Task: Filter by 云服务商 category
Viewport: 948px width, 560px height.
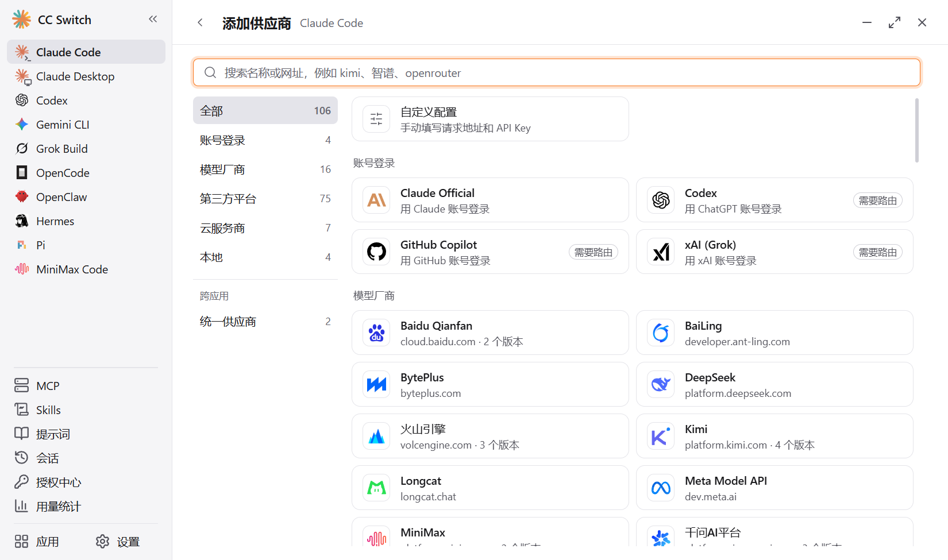Action: click(265, 228)
